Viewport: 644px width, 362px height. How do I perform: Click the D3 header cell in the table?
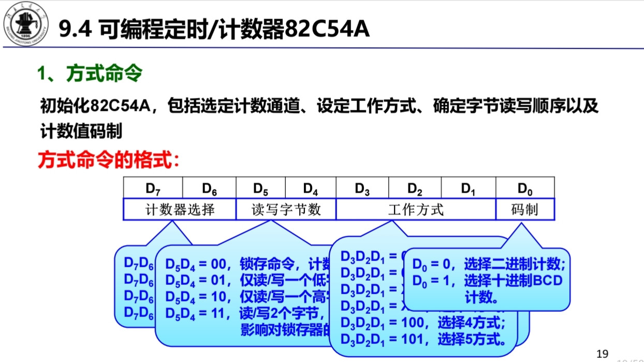362,187
